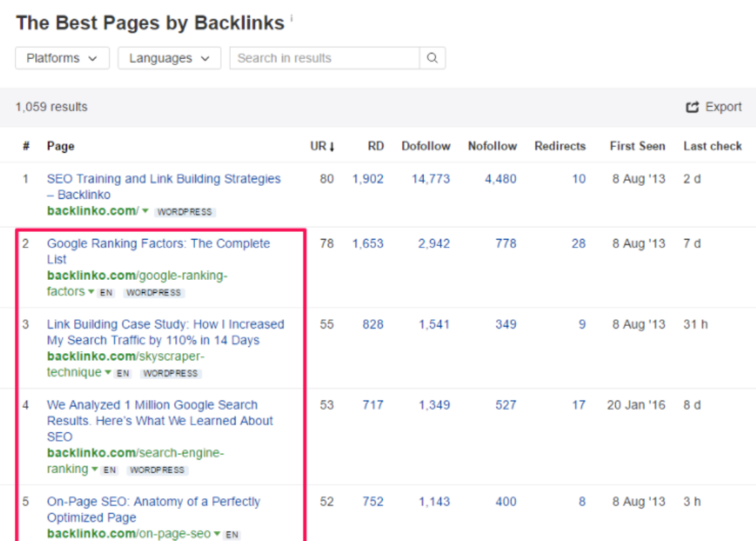
Task: Click Dofollow value 14,773
Action: click(x=431, y=179)
